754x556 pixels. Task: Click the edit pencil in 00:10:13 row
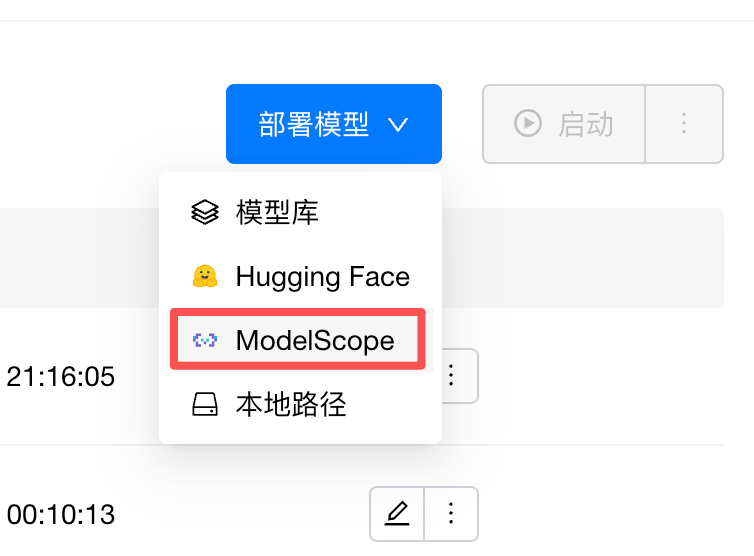coord(397,514)
